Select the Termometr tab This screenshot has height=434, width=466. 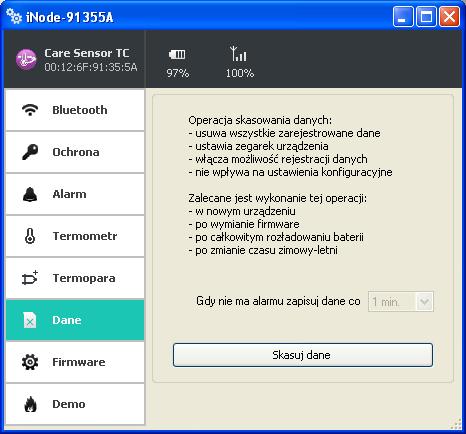pyautogui.click(x=75, y=236)
